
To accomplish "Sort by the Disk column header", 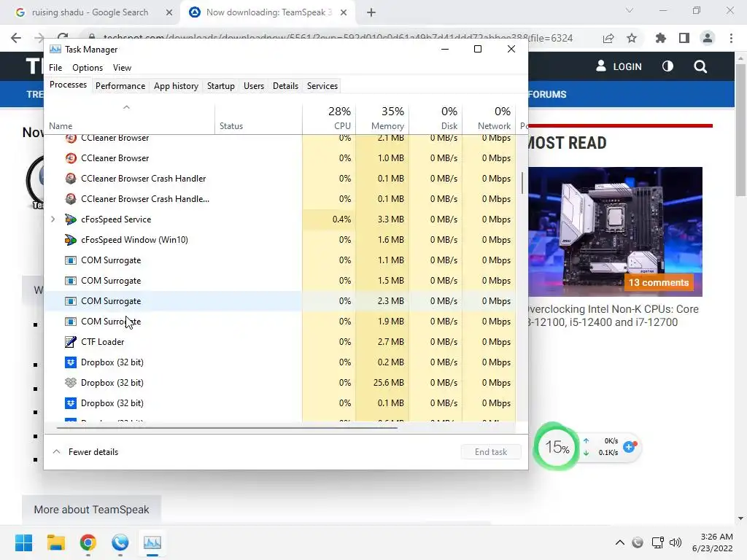I will (x=436, y=117).
